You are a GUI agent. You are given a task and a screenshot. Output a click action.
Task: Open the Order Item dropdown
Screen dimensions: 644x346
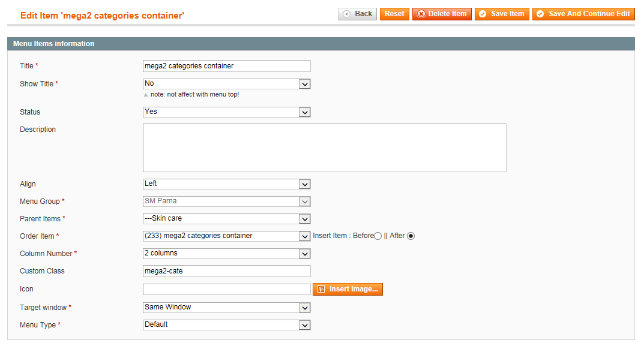click(x=227, y=236)
